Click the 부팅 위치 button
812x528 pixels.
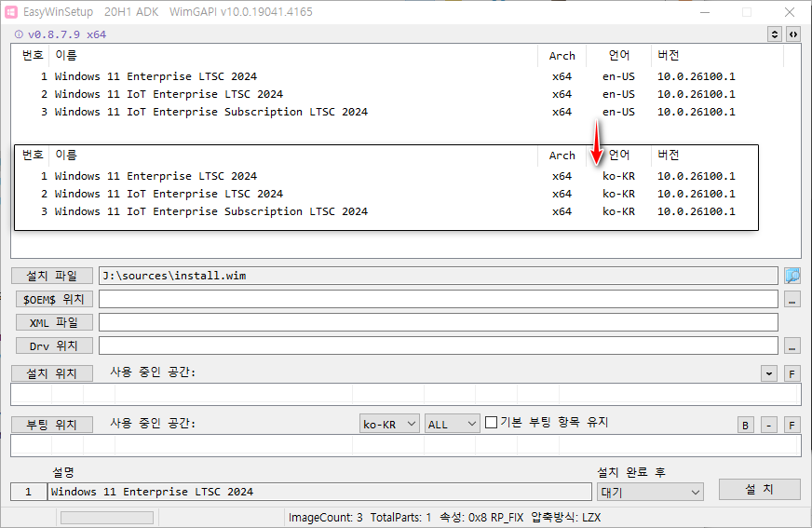(52, 425)
